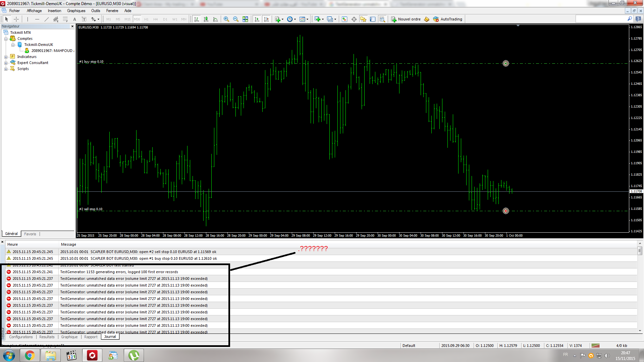Click Nouvel ordre button
Image resolution: width=644 pixels, height=362 pixels.
point(406,19)
